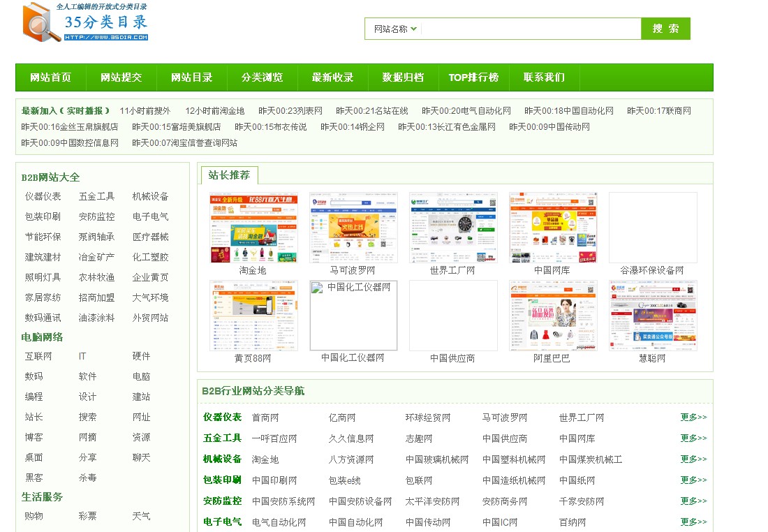The height and width of the screenshot is (532, 768).
Task: Expand the 网站名称 search type dropdown
Action: coord(395,29)
